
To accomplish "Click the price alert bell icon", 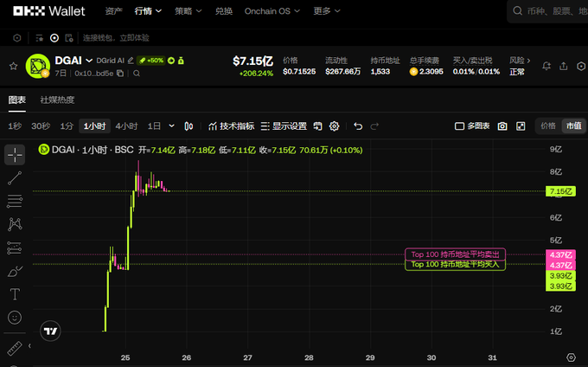I will [x=546, y=67].
